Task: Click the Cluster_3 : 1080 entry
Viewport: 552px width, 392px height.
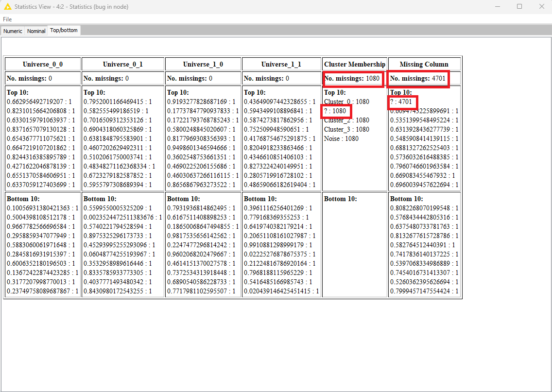Action: coord(346,130)
